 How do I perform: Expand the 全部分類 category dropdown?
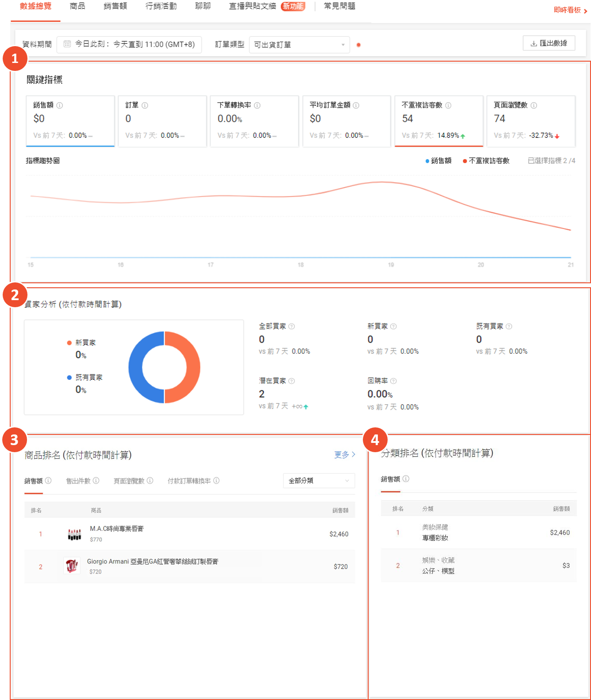pyautogui.click(x=319, y=481)
